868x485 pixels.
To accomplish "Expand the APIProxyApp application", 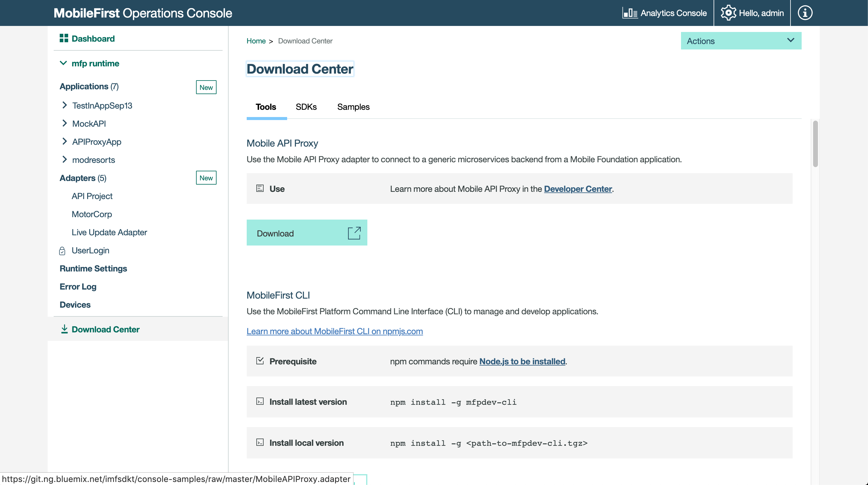I will point(64,141).
